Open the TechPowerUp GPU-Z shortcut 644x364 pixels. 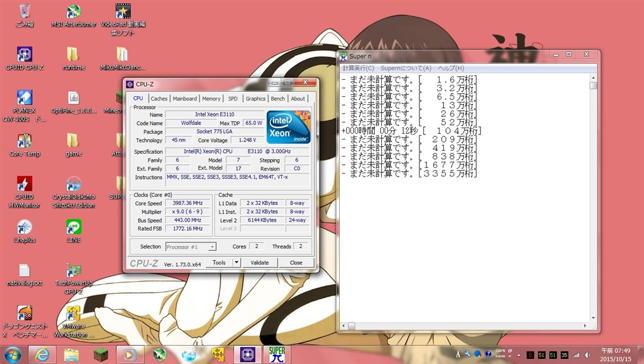click(74, 271)
